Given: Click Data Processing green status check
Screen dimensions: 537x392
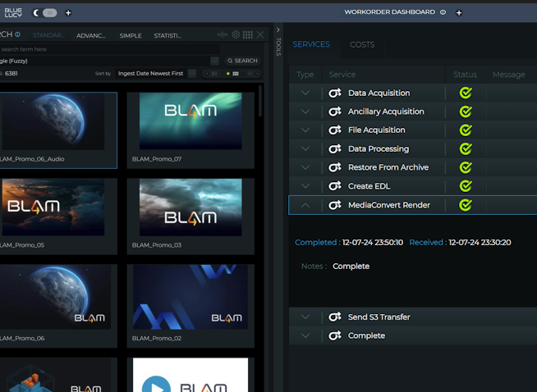Looking at the screenshot, I should pos(466,148).
